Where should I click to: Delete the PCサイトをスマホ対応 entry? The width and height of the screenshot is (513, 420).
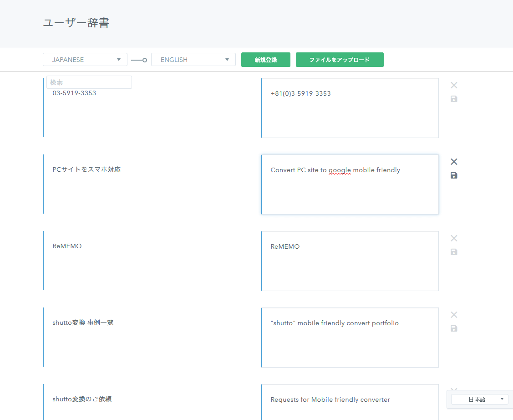coord(454,162)
